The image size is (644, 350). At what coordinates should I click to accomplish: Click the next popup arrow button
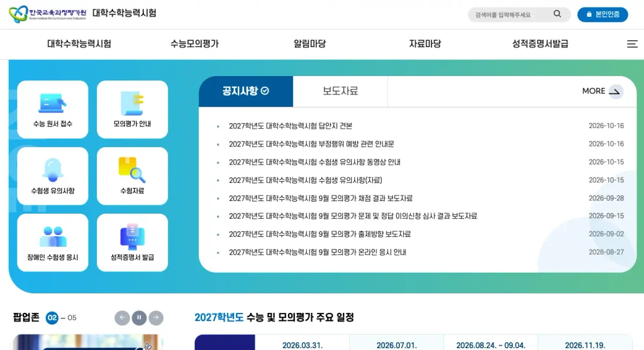coord(156,317)
